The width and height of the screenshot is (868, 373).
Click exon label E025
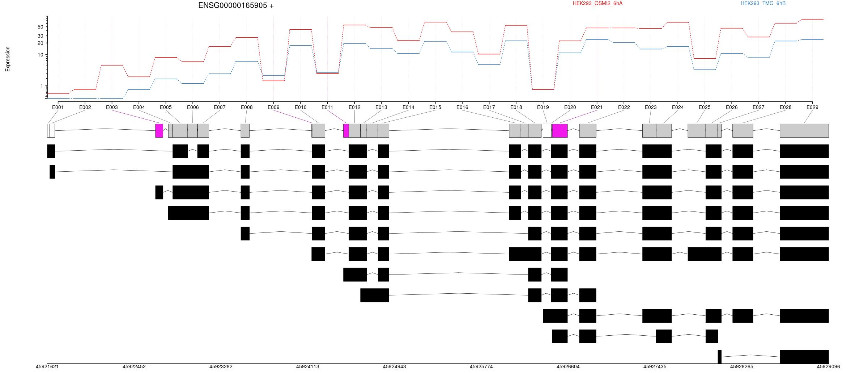[x=705, y=107]
